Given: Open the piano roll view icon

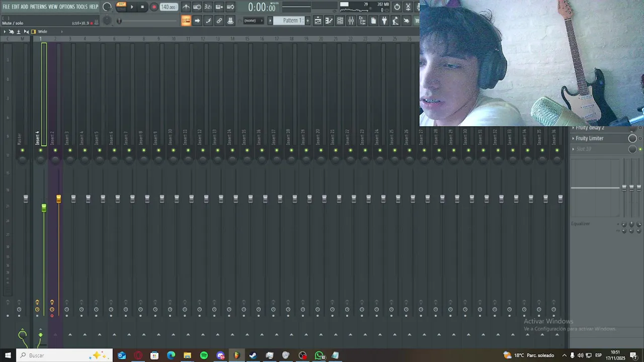Looking at the screenshot, I should pyautogui.click(x=329, y=21).
